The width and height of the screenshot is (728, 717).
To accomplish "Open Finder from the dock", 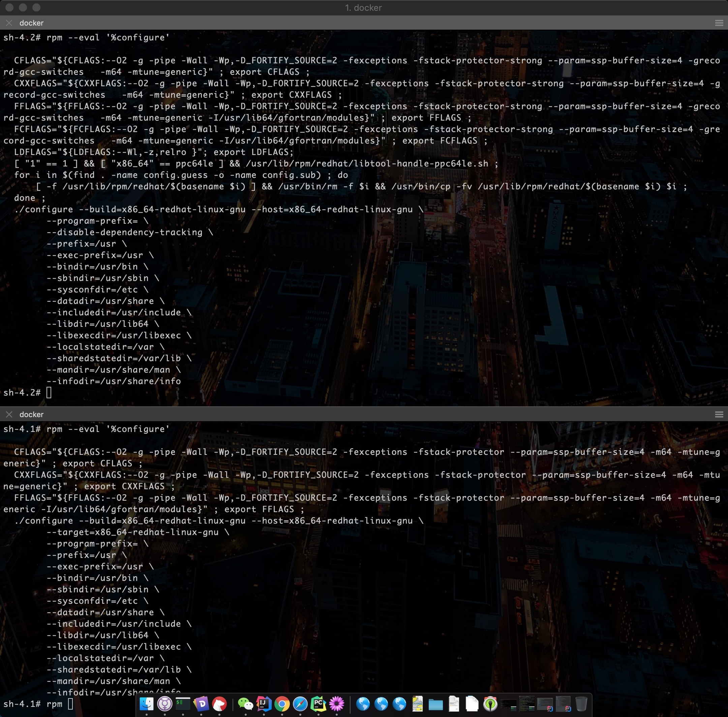I will 146,704.
